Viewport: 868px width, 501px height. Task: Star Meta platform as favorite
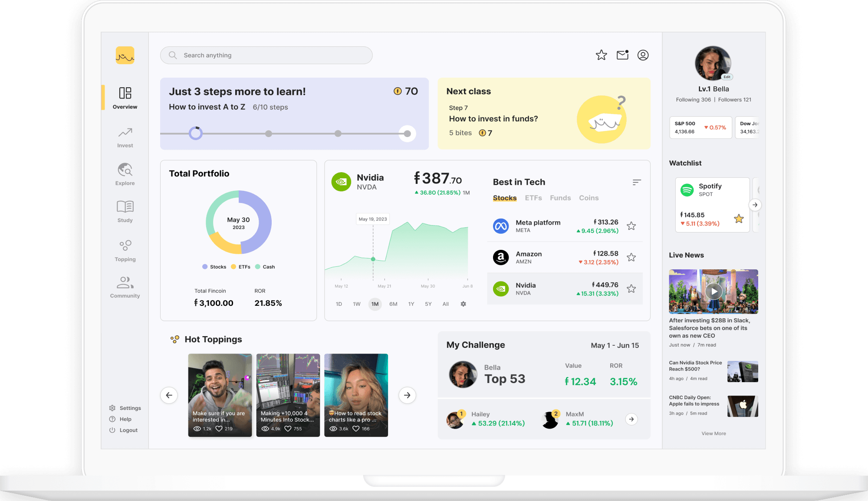(x=631, y=226)
